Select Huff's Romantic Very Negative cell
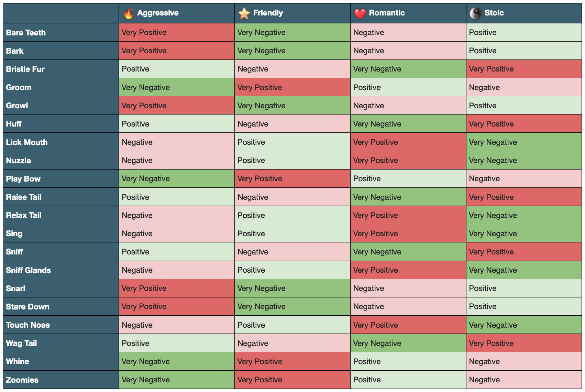 point(408,124)
